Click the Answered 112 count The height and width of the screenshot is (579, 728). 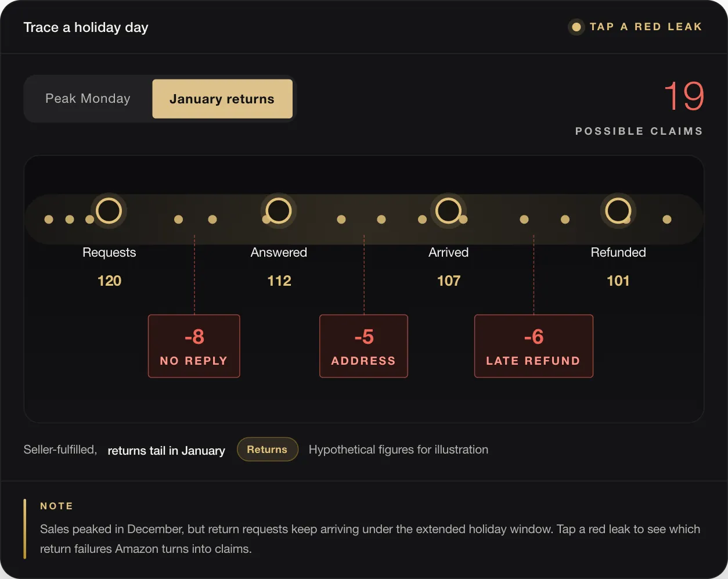click(279, 281)
